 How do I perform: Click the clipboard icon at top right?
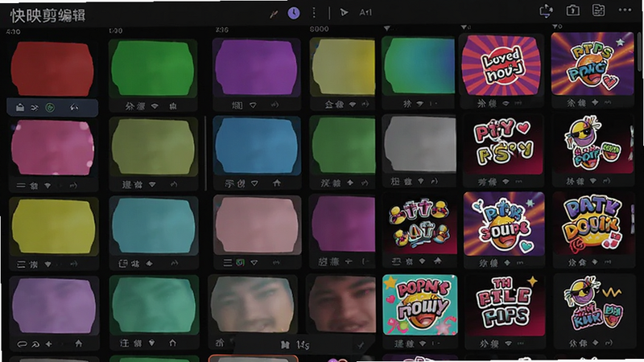click(x=573, y=10)
